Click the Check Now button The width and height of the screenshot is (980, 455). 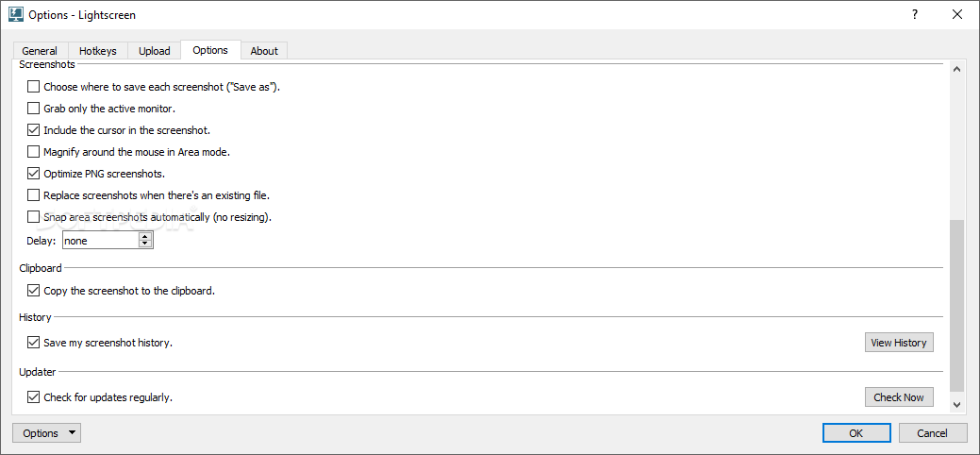(899, 396)
